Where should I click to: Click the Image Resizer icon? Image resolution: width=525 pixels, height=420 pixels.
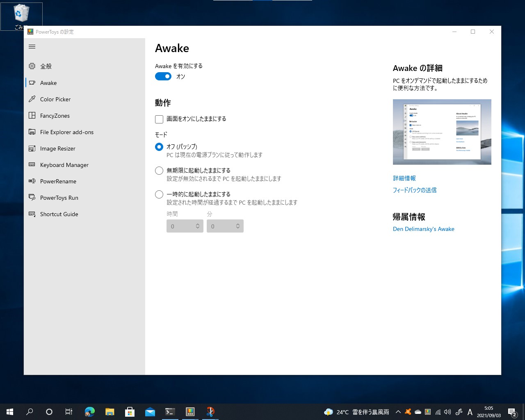32,148
